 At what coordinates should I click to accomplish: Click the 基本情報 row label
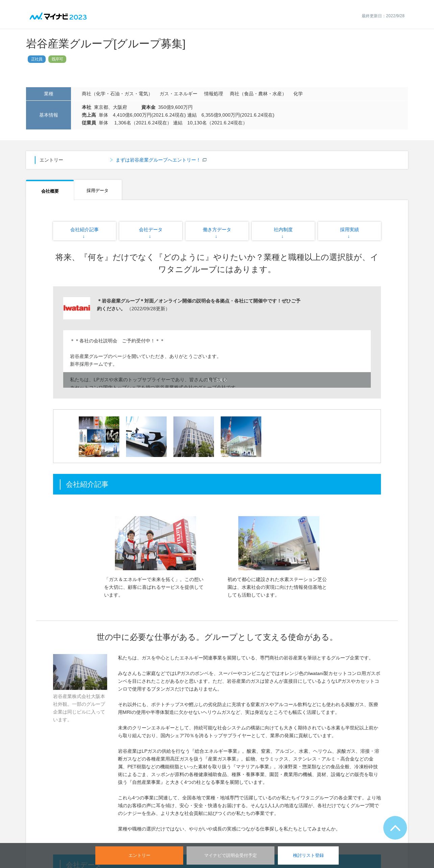[48, 115]
